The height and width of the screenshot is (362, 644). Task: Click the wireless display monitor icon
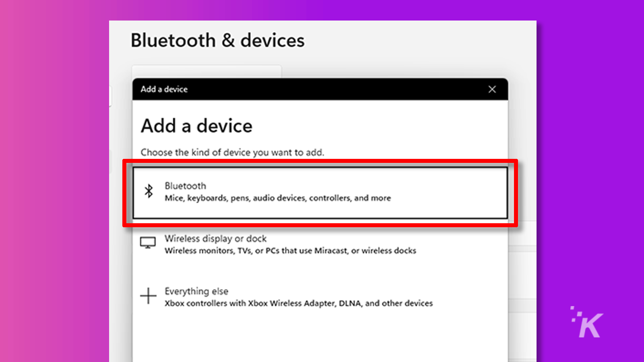[x=148, y=243]
